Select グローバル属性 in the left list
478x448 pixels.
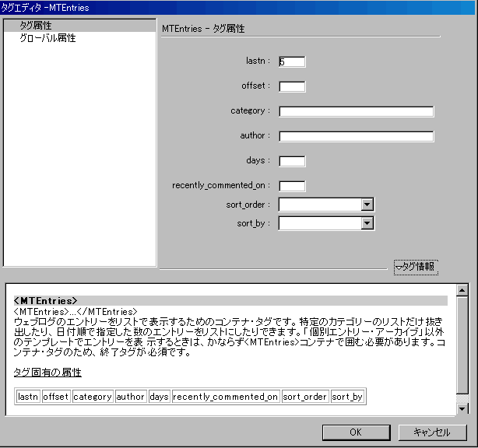pos(47,37)
